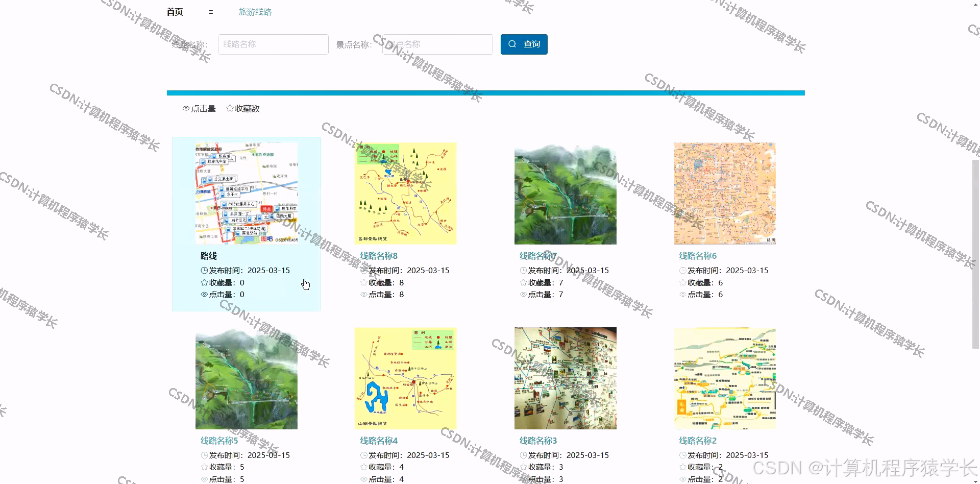Click the breadcrumb separator icon beside 首页

(x=211, y=12)
